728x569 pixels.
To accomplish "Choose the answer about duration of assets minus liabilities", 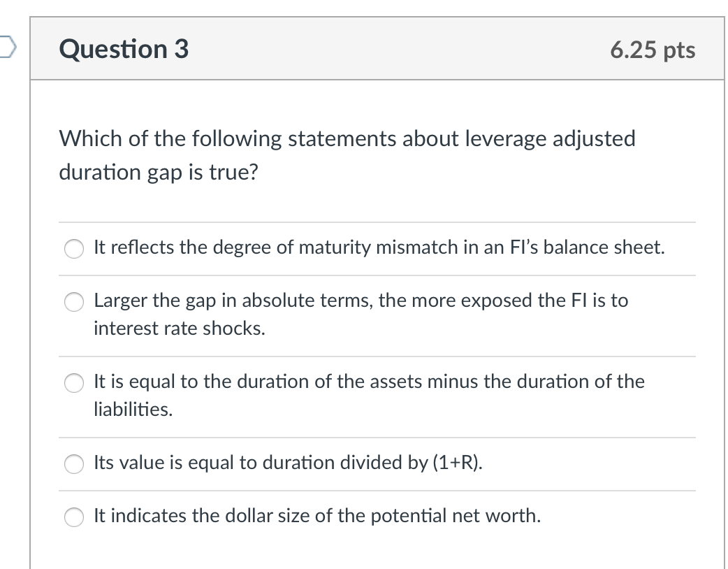I will pos(74,383).
